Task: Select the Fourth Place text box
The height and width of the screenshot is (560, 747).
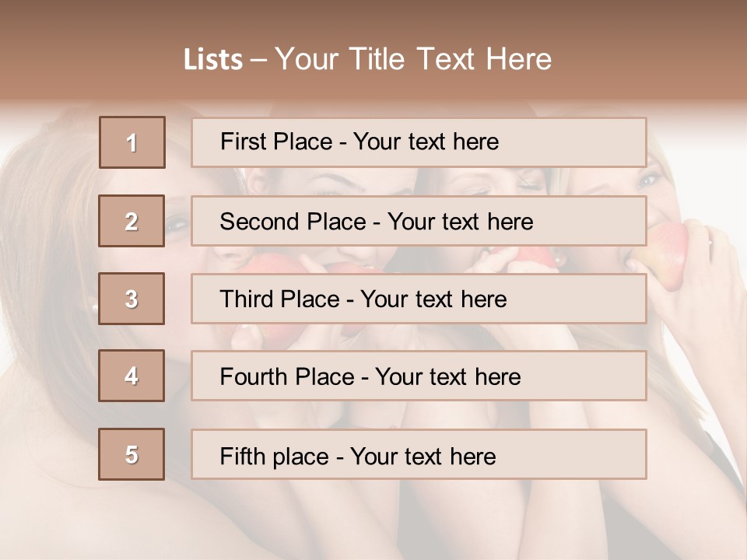Action: coord(419,376)
